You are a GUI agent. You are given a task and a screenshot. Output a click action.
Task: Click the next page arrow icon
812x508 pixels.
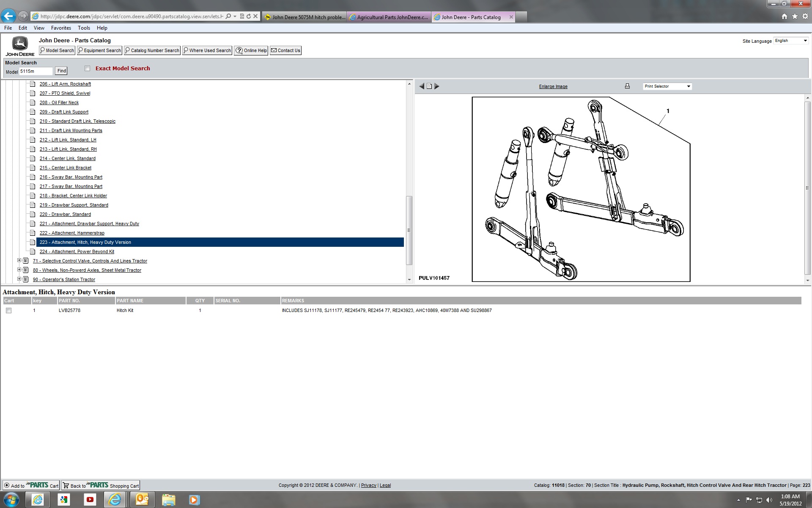click(437, 86)
